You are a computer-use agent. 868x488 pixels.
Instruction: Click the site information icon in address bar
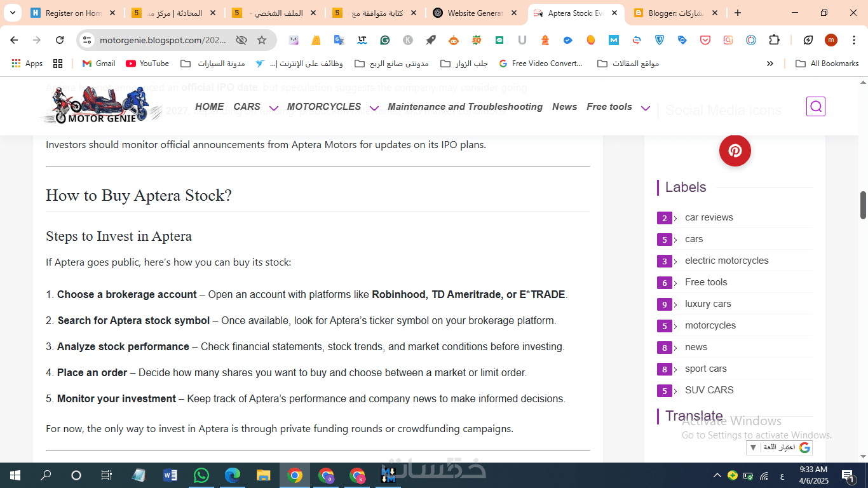(87, 40)
